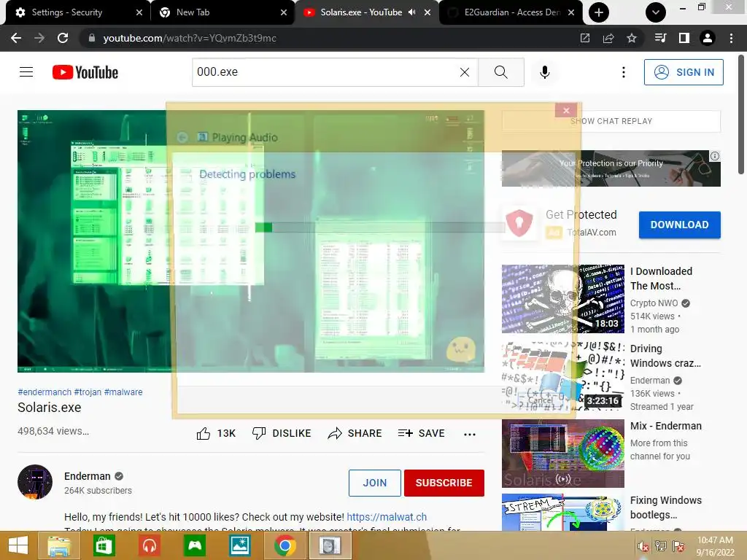This screenshot has height=560, width=747.
Task: Click the search magnifier button
Action: (x=500, y=72)
